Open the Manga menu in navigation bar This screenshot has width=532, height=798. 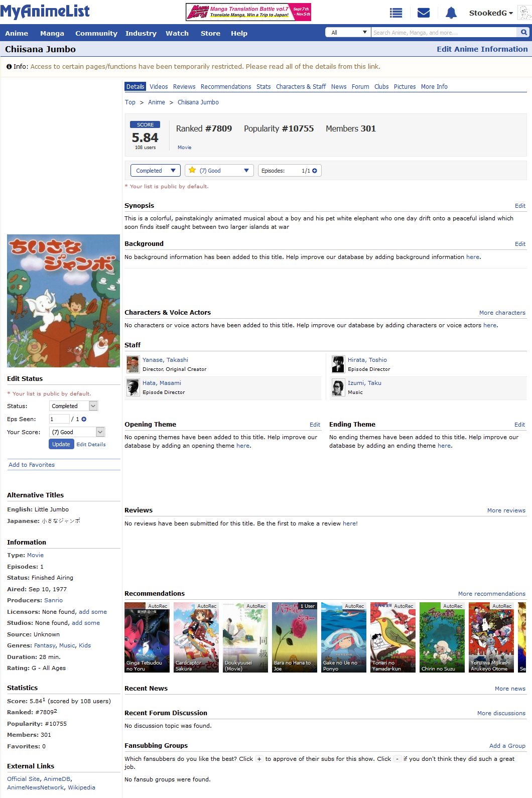[x=52, y=34]
